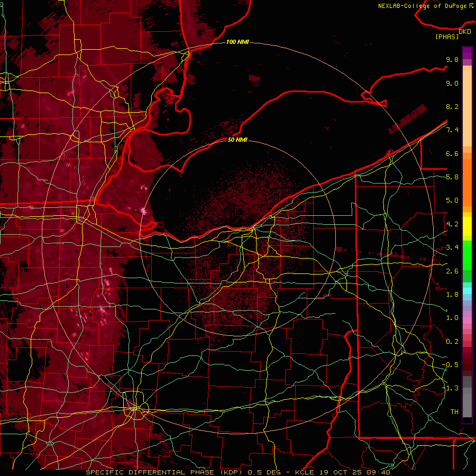Click the -0.5 value on the color scale
Image resolution: width=476 pixels, height=476 pixels.
point(450,364)
